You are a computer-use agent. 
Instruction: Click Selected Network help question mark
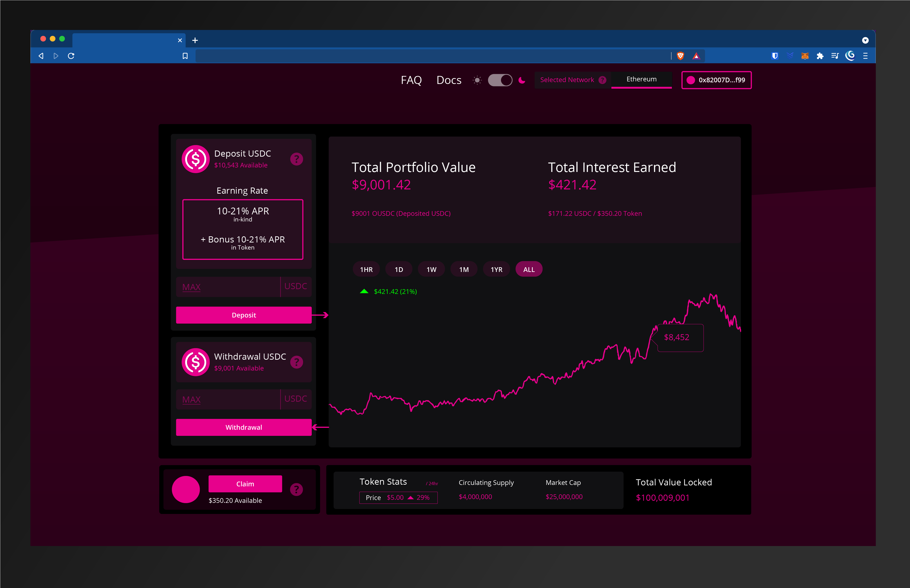pyautogui.click(x=602, y=80)
